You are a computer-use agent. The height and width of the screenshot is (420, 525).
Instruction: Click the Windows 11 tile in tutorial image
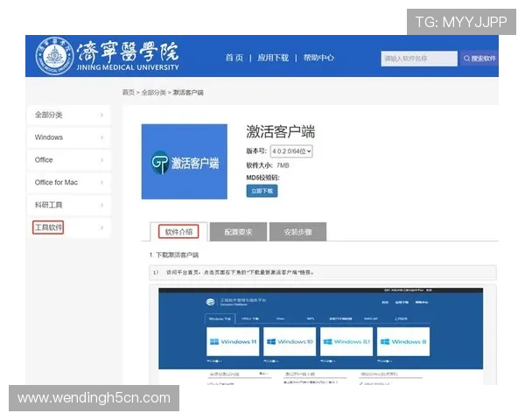(233, 341)
